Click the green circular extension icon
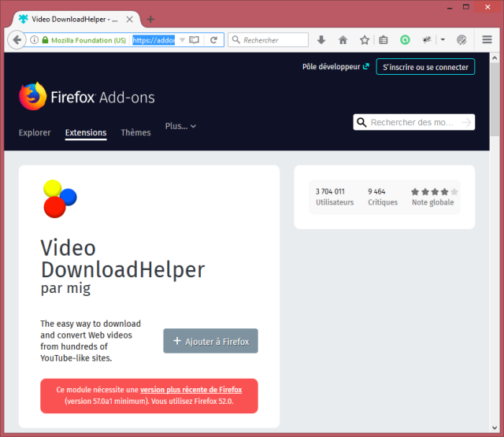The image size is (504, 437). (x=405, y=40)
